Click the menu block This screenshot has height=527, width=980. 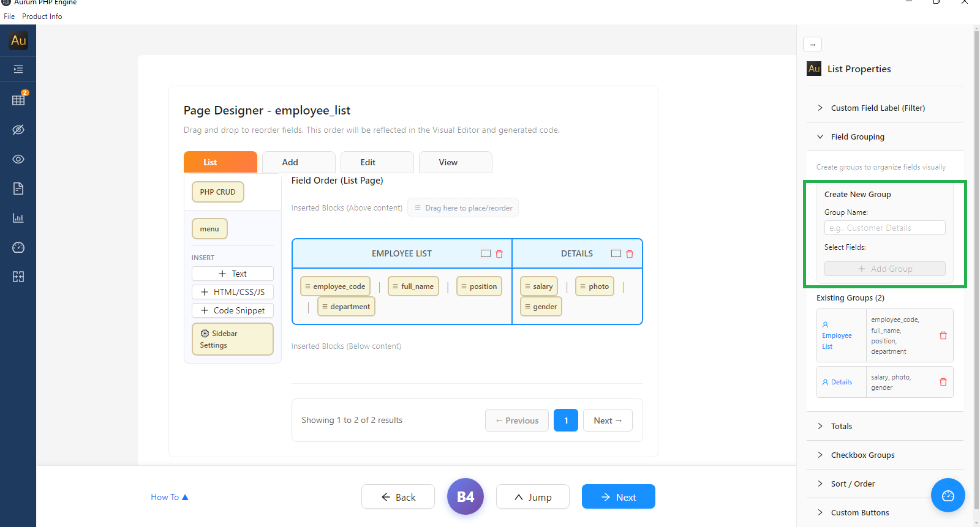[209, 229]
